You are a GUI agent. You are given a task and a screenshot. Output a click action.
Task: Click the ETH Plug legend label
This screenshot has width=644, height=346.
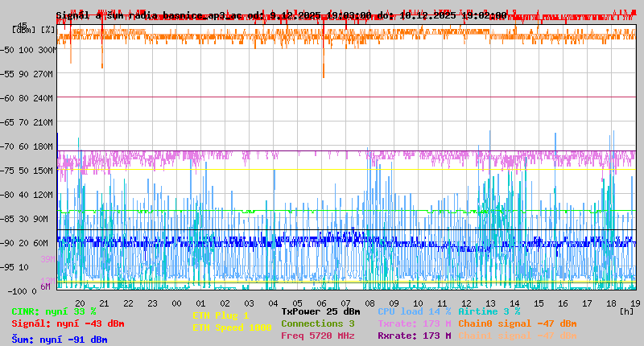click(x=221, y=315)
